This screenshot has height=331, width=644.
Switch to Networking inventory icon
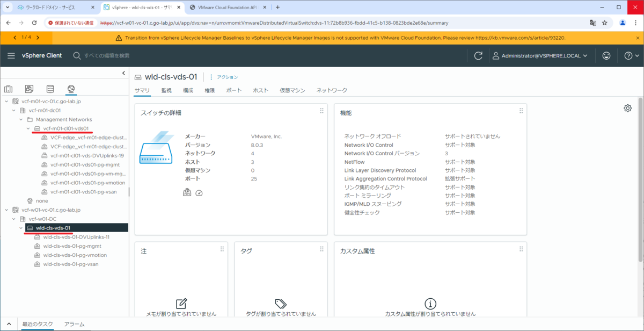point(71,89)
